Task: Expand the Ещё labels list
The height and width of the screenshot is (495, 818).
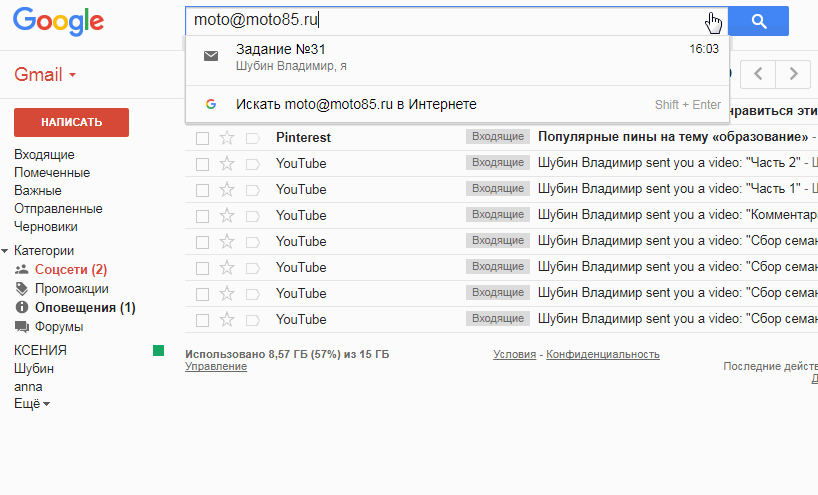Action: click(x=32, y=404)
